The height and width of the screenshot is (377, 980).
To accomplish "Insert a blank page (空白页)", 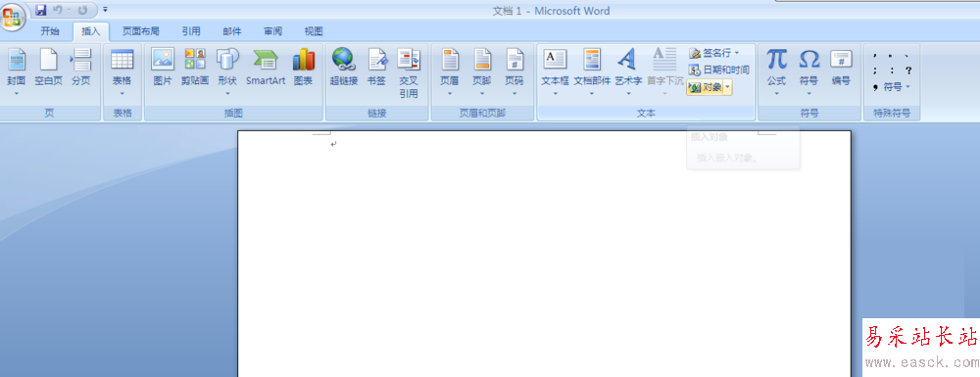I will click(48, 68).
